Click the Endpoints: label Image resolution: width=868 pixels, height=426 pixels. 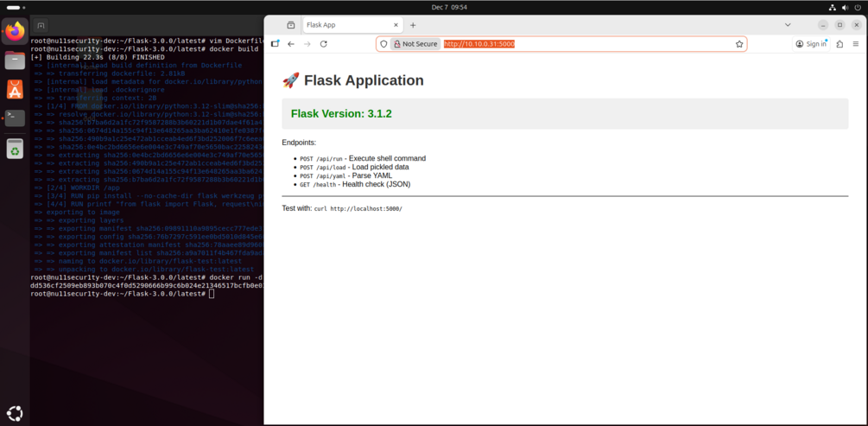point(299,143)
